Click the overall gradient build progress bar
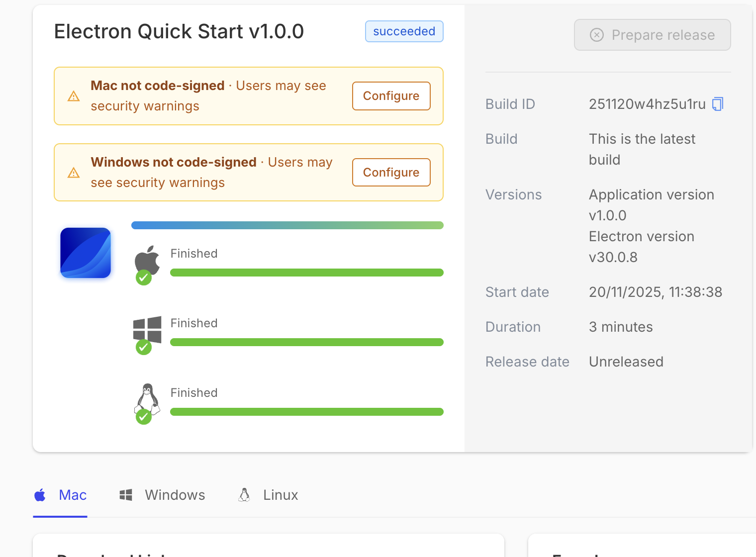Image resolution: width=756 pixels, height=557 pixels. pyautogui.click(x=287, y=225)
